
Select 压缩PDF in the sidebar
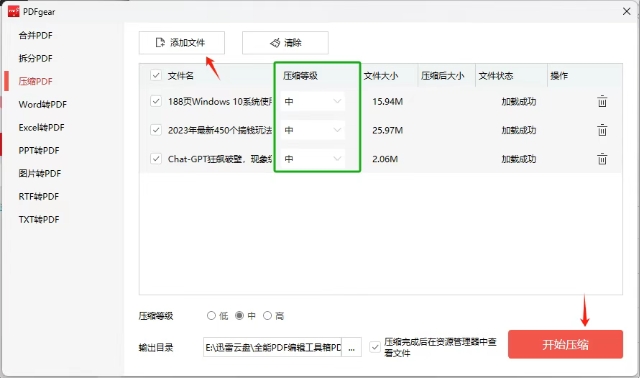(x=36, y=81)
